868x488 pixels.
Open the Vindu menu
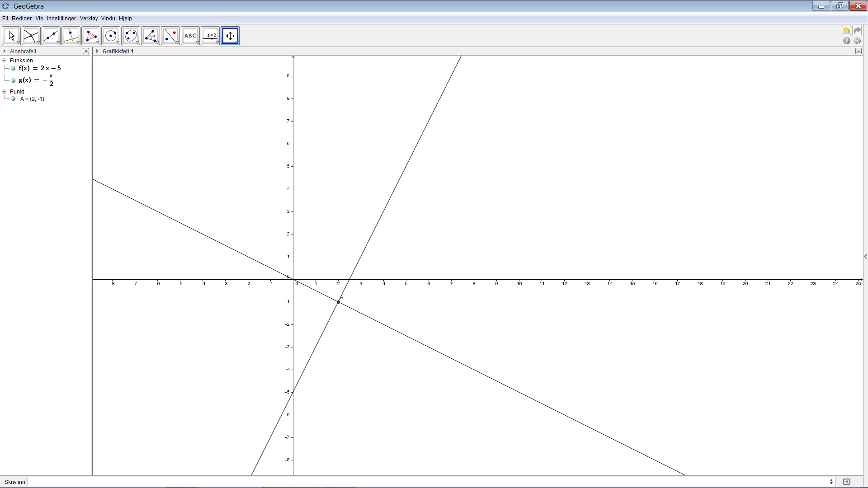tap(108, 19)
